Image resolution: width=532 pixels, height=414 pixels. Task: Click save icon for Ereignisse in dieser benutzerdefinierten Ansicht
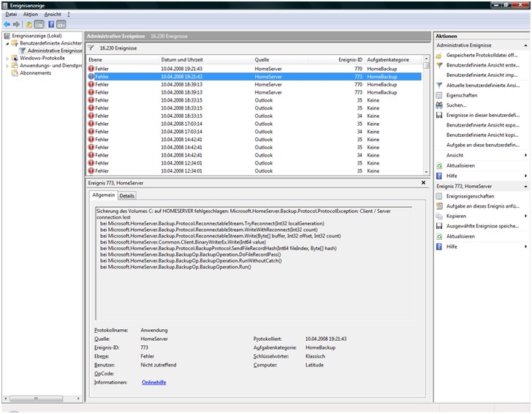pos(439,115)
